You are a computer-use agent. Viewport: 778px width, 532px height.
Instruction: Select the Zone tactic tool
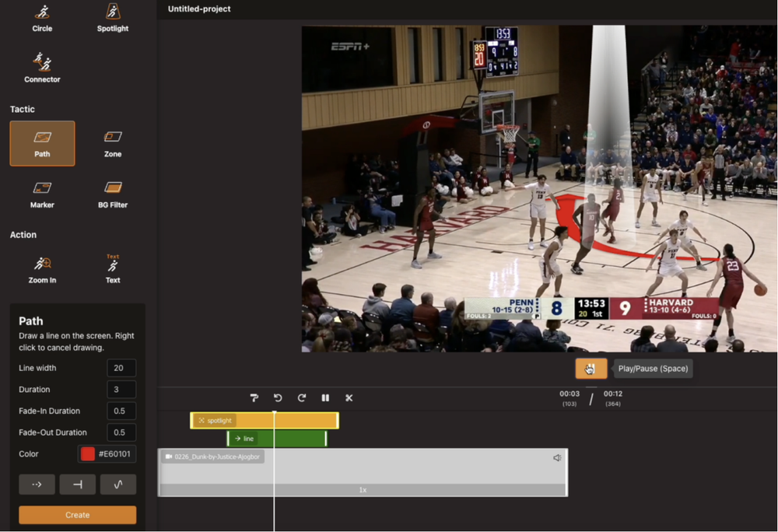pyautogui.click(x=113, y=143)
